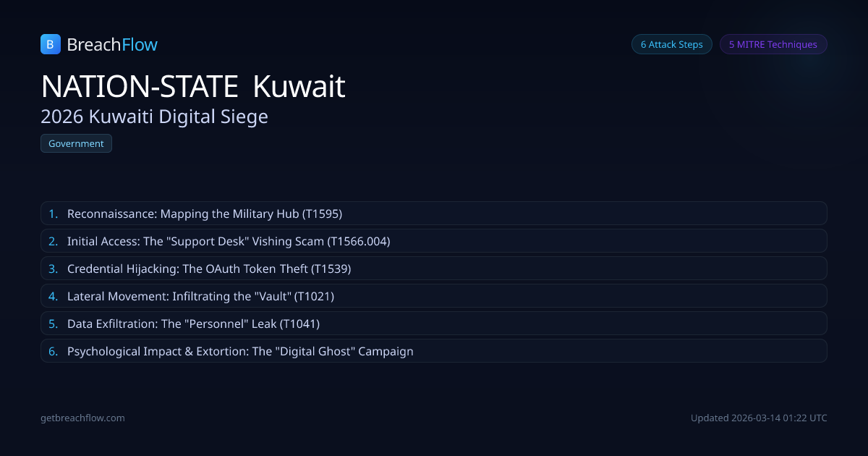
Task: Click the number 2 list marker
Action: coord(53,241)
